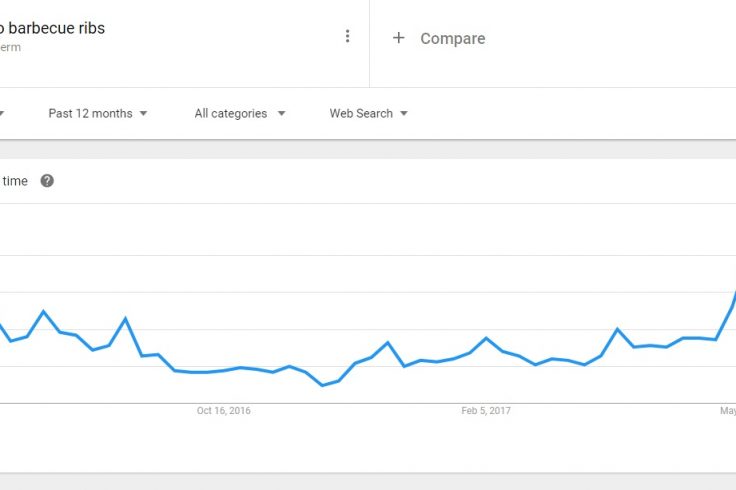Click the Feb 5, 2017 axis label
This screenshot has width=736, height=490.
pos(486,411)
